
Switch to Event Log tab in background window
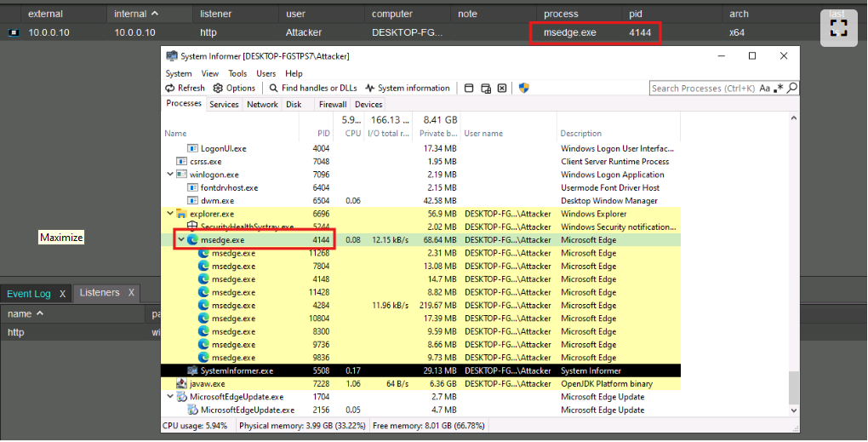pyautogui.click(x=29, y=294)
